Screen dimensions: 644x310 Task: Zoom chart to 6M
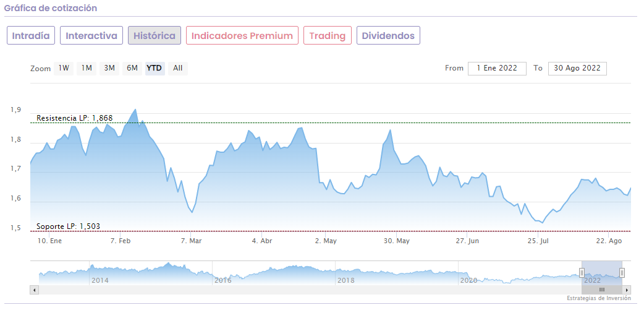(x=132, y=68)
